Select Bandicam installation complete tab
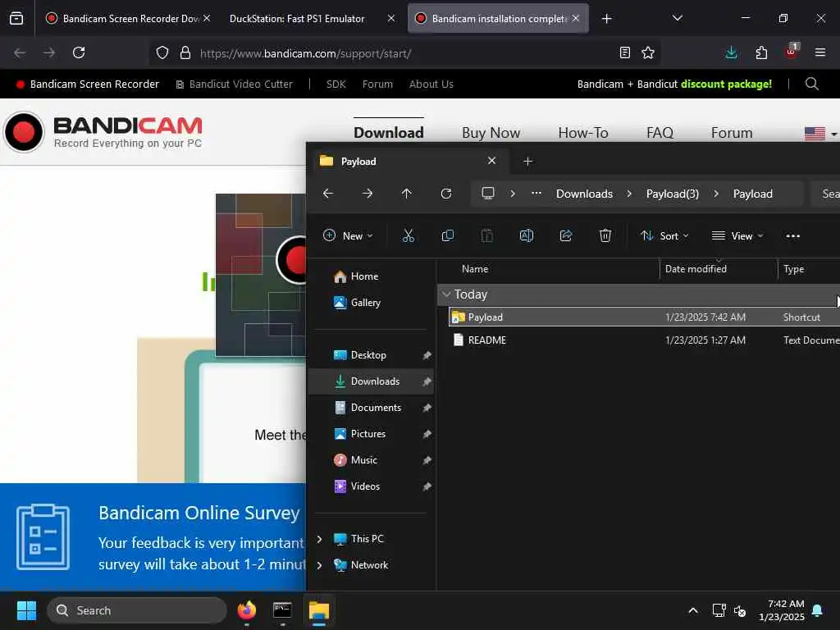Viewport: 840px width, 630px height. coord(498,18)
